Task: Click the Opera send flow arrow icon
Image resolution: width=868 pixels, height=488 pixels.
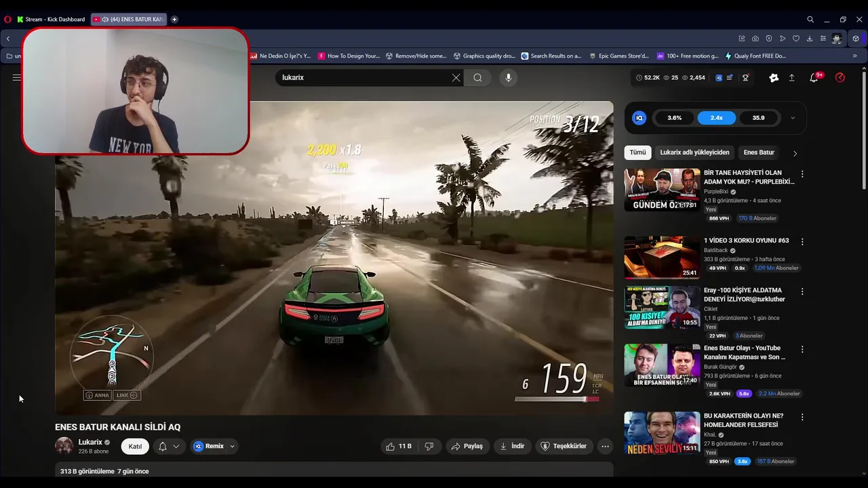Action: (783, 39)
